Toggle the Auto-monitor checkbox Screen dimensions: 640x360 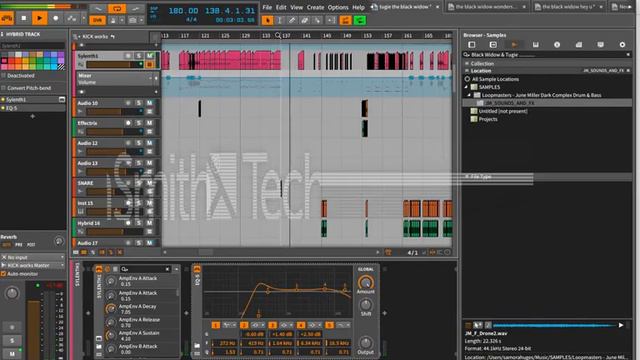4,273
